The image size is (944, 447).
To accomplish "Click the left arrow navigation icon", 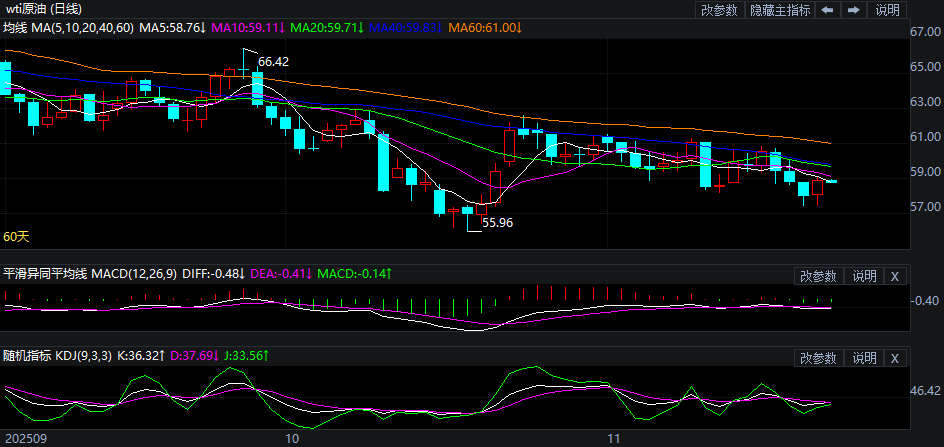I will coord(827,10).
